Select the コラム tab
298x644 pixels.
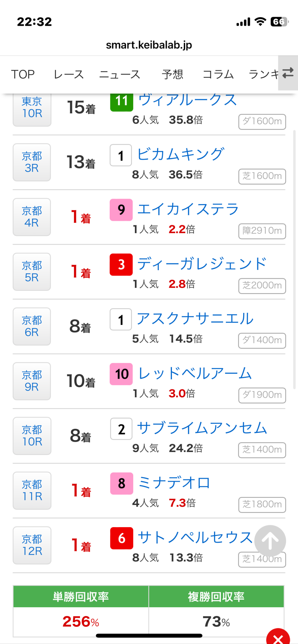218,74
